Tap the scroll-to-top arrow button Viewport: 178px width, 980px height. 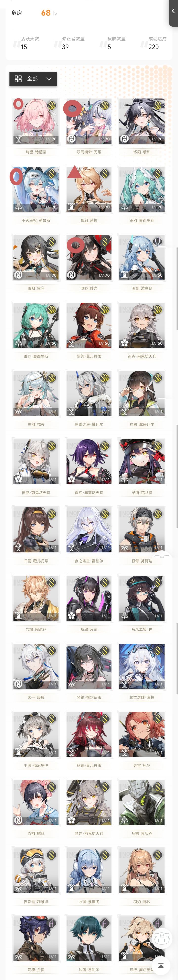(161, 965)
